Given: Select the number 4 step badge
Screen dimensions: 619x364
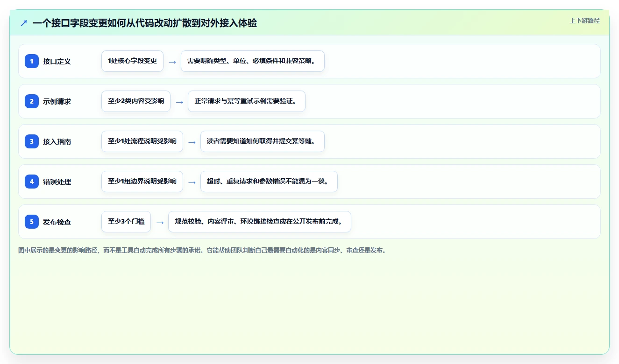Looking at the screenshot, I should tap(32, 182).
